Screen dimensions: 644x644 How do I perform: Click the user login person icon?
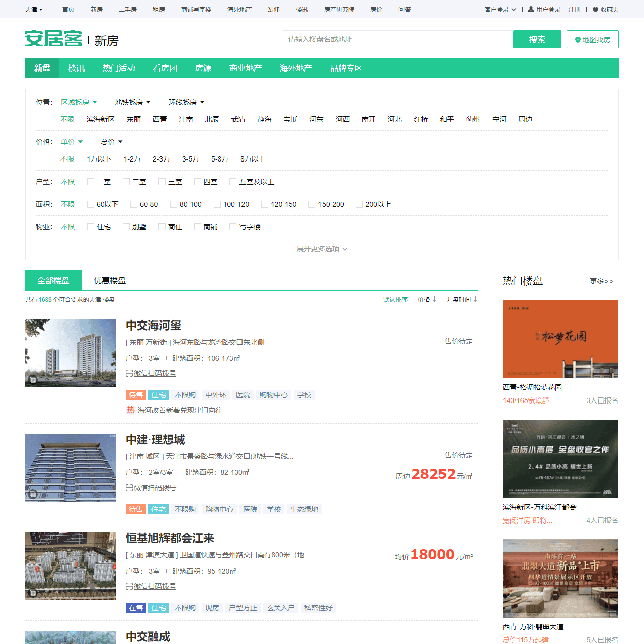click(531, 9)
